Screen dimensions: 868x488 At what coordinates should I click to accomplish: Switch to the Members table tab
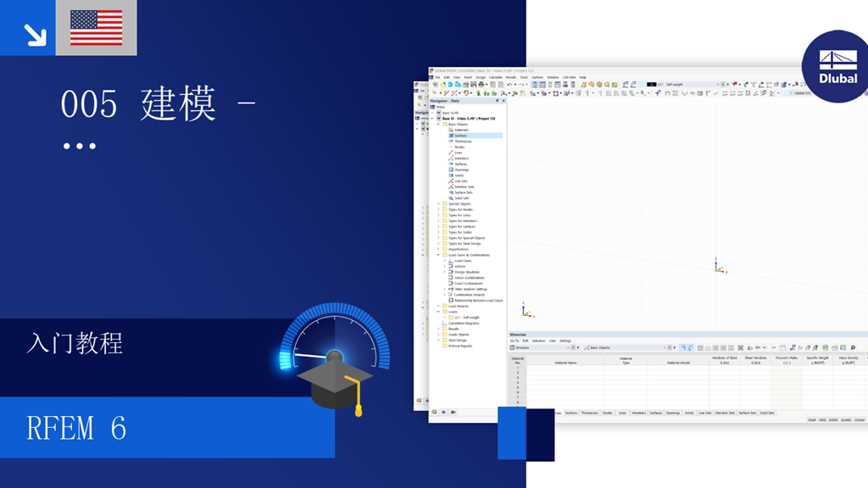click(x=639, y=413)
